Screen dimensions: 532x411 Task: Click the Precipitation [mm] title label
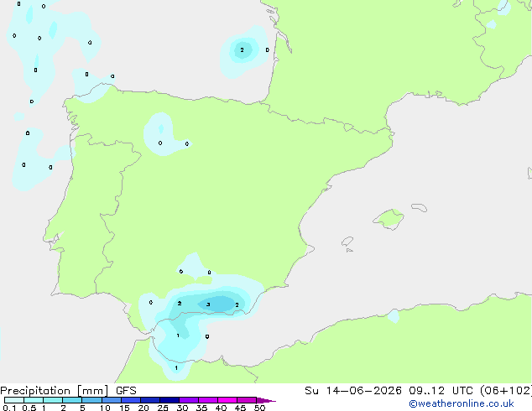pyautogui.click(x=55, y=391)
